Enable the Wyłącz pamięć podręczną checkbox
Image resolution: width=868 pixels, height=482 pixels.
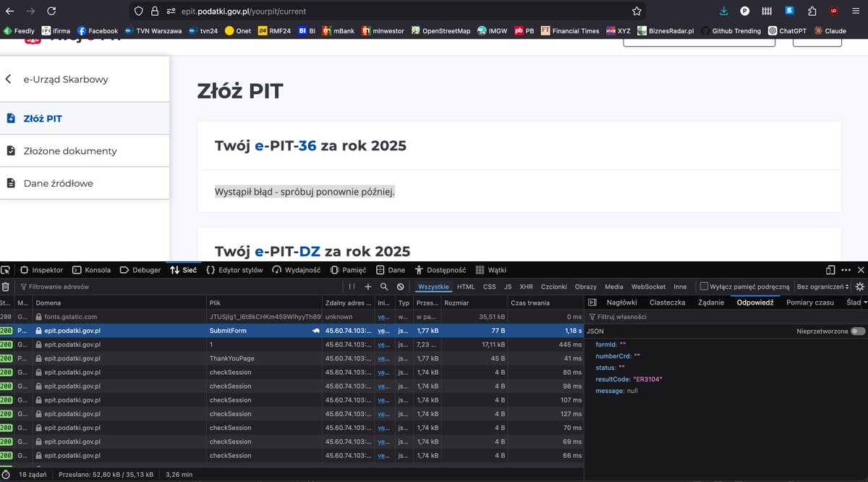[704, 287]
